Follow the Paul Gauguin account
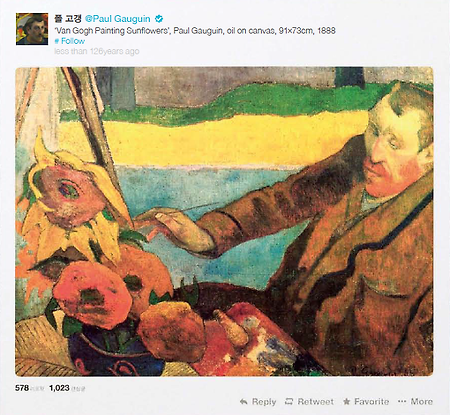The height and width of the screenshot is (415, 450). (x=73, y=41)
